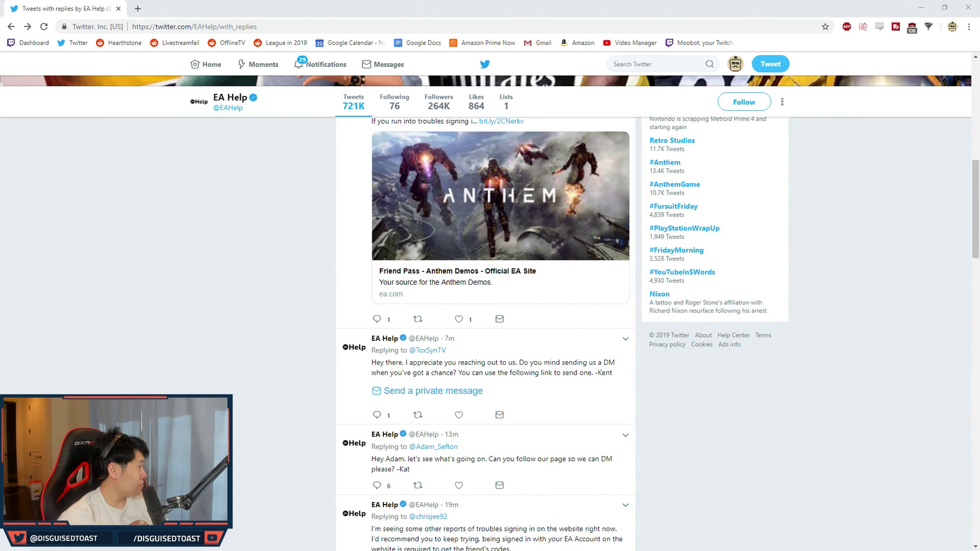
Task: Expand options for the 19m EA Help tweet
Action: (625, 505)
